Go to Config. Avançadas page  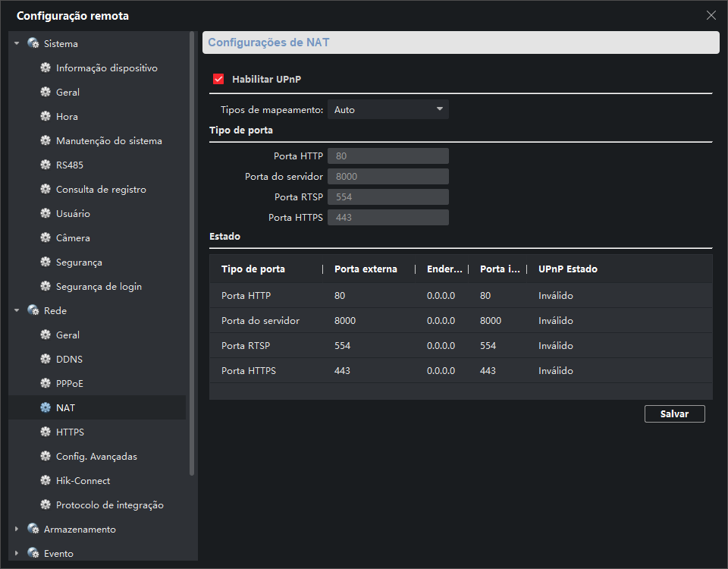96,457
